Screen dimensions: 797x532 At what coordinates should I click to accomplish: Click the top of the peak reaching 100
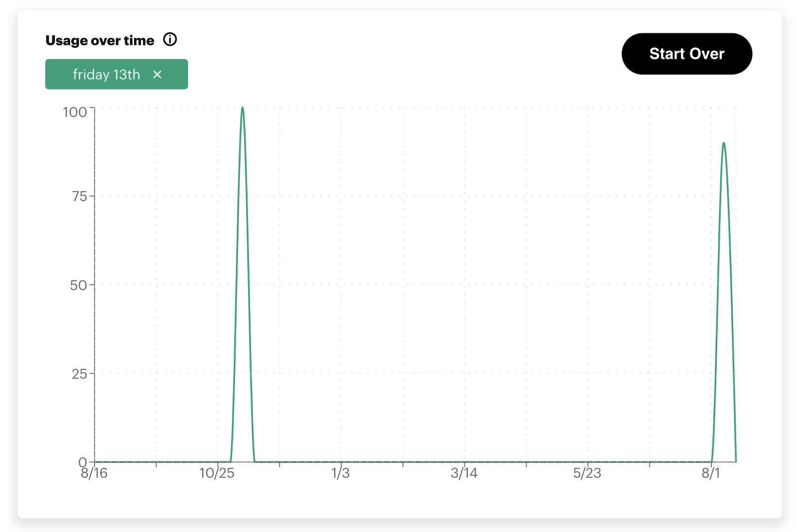(x=243, y=108)
